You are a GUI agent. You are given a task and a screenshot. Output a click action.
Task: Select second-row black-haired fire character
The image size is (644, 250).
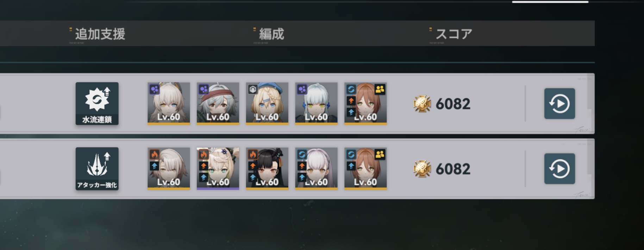point(267,169)
